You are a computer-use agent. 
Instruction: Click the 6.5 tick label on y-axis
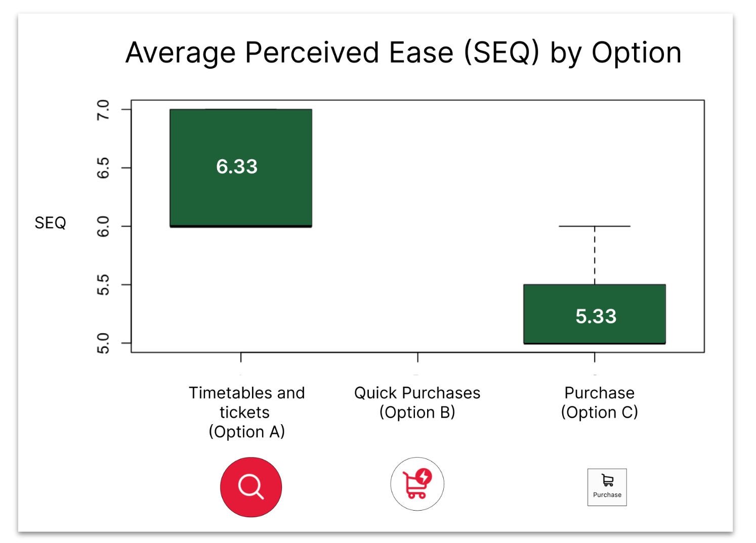coord(103,168)
